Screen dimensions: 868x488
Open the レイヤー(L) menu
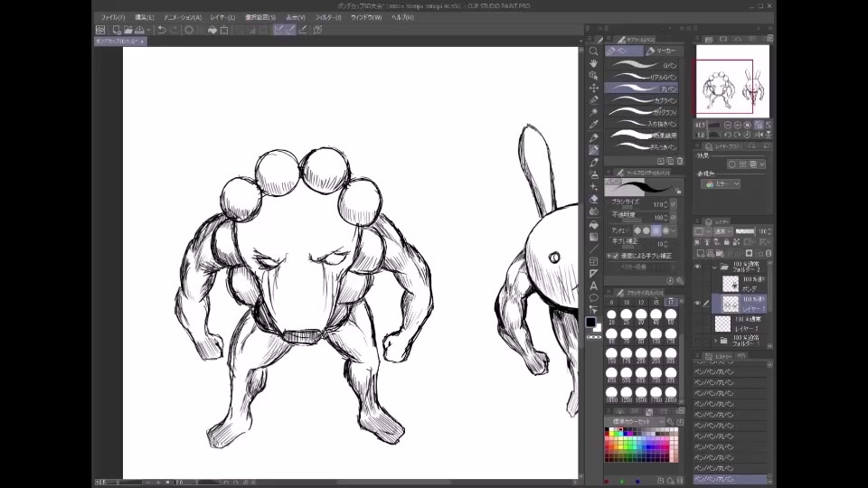point(222,17)
